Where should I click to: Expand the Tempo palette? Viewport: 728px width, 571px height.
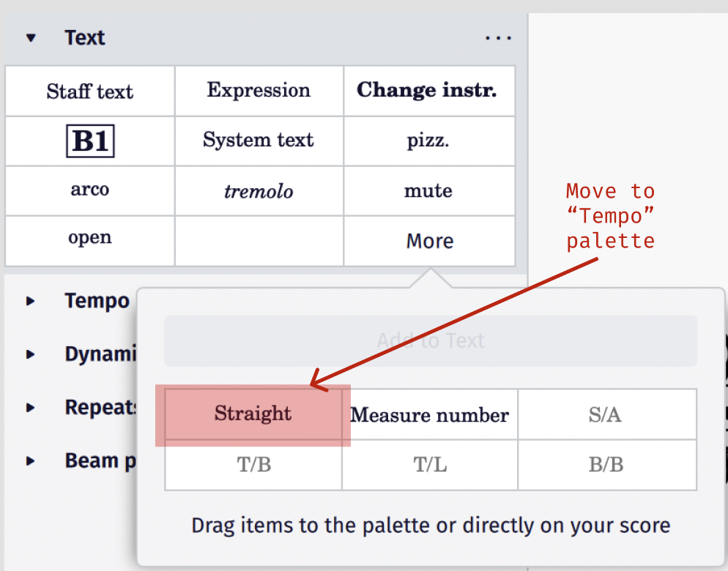(31, 300)
